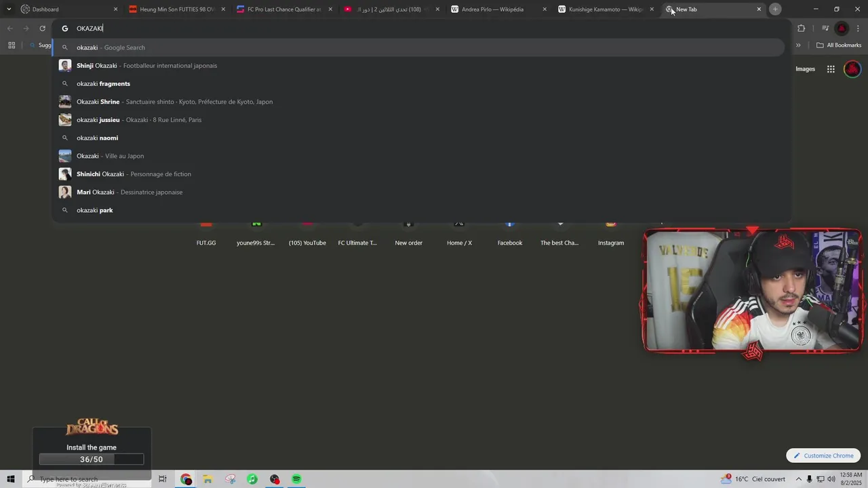Open the apps grid in bookmarks bar
Screen dimensions: 868x488
pyautogui.click(x=12, y=45)
